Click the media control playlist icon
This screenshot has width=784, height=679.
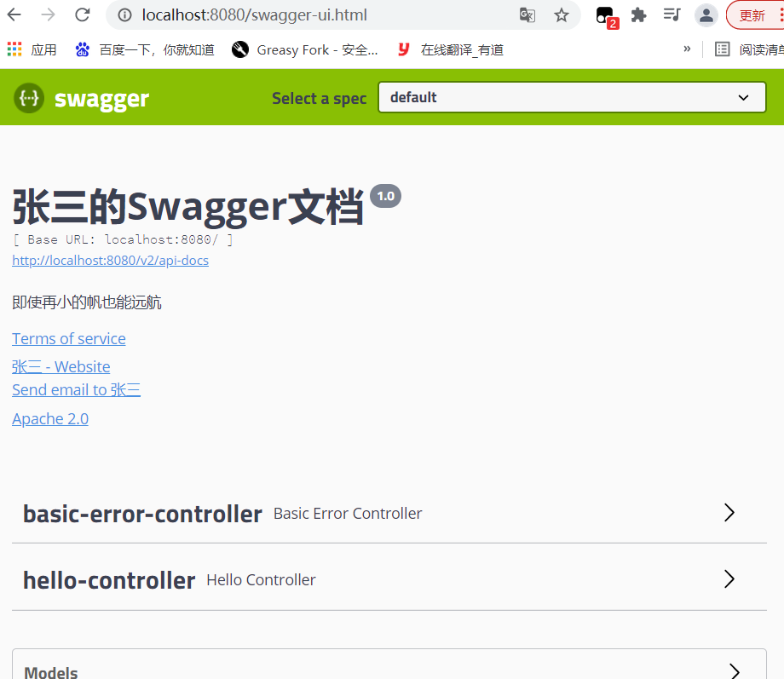point(672,15)
